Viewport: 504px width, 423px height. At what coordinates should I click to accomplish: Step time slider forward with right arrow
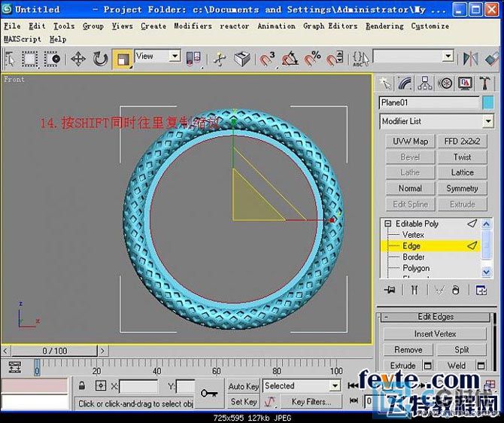point(103,351)
